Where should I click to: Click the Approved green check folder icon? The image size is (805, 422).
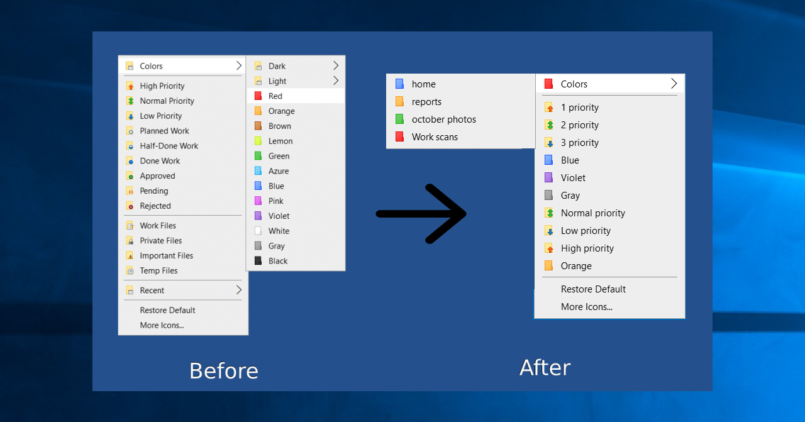pos(130,176)
